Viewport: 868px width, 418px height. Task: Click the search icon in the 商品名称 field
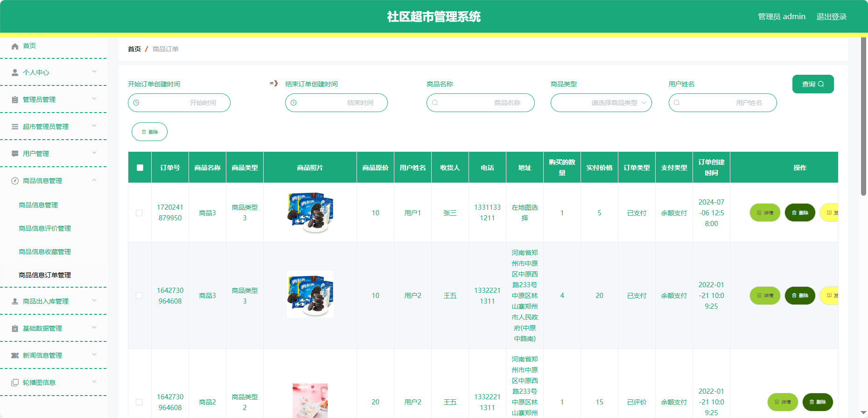(435, 103)
